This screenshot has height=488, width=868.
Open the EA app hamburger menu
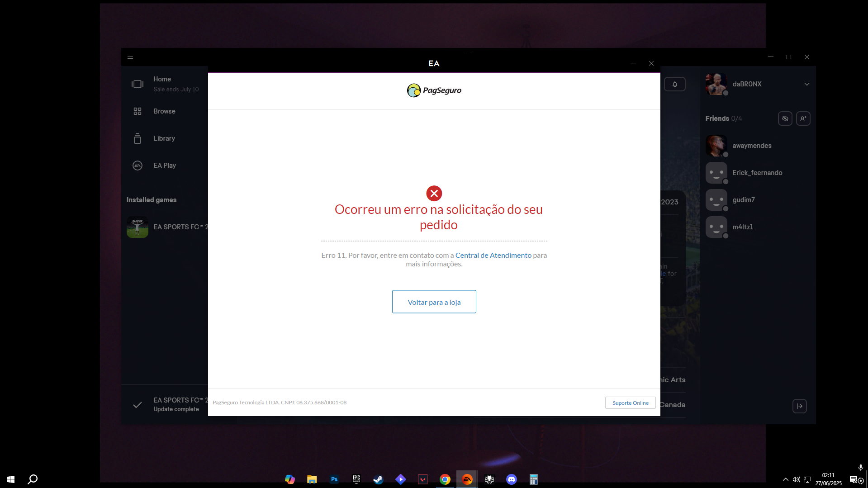pos(130,57)
